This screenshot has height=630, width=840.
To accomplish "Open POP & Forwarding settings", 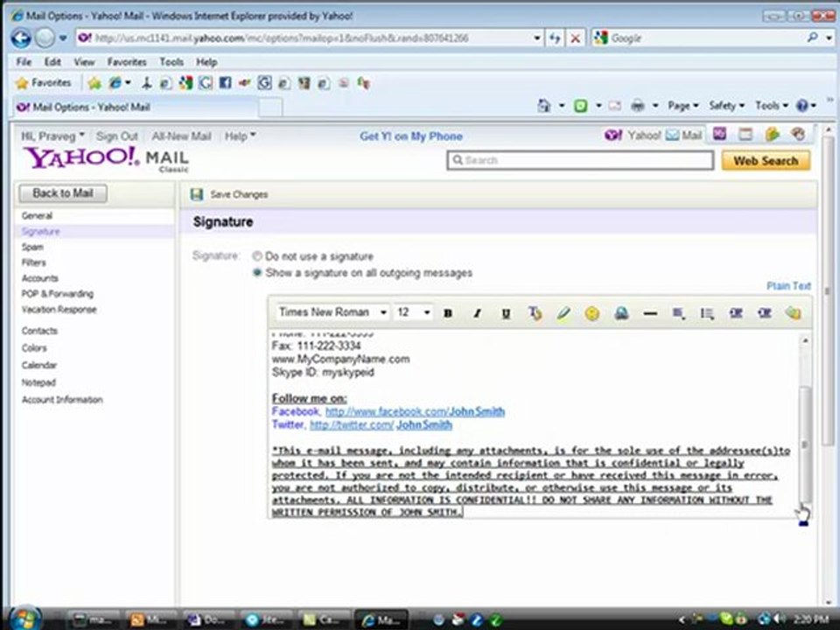I will click(x=58, y=294).
